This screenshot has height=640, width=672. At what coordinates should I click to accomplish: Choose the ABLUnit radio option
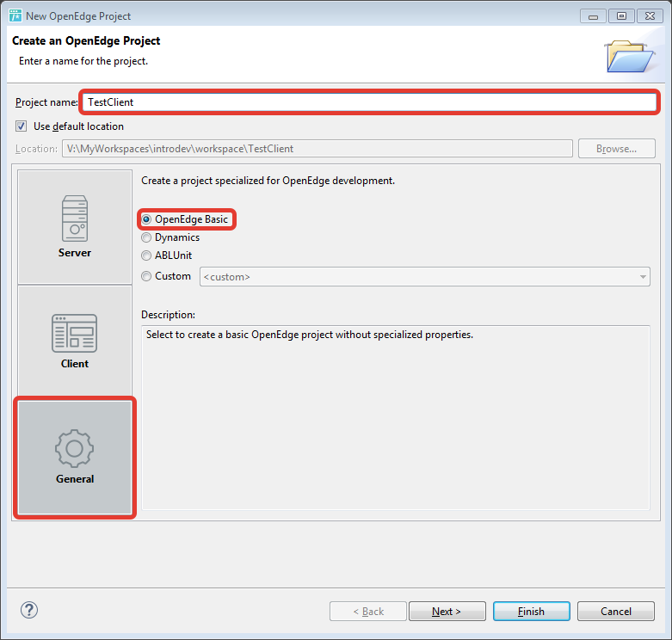pos(146,255)
